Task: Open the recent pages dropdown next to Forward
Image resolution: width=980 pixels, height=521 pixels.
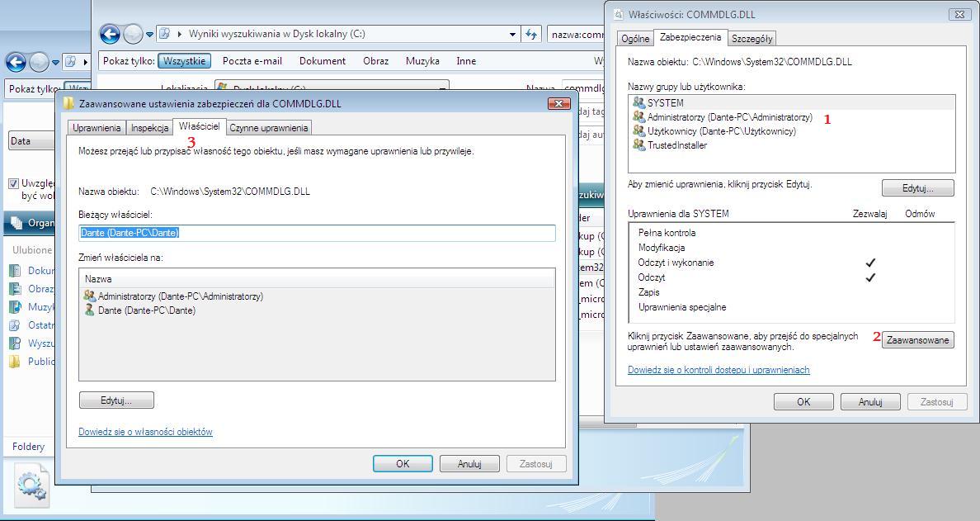Action: point(149,35)
